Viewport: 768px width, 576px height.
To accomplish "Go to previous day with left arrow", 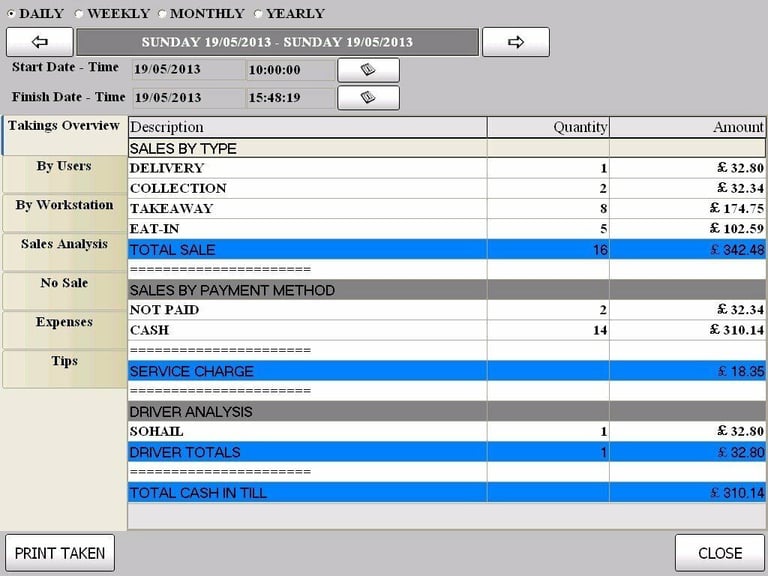I will [40, 42].
